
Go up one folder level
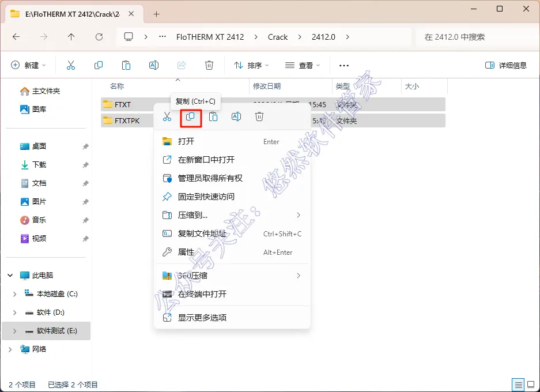click(71, 37)
